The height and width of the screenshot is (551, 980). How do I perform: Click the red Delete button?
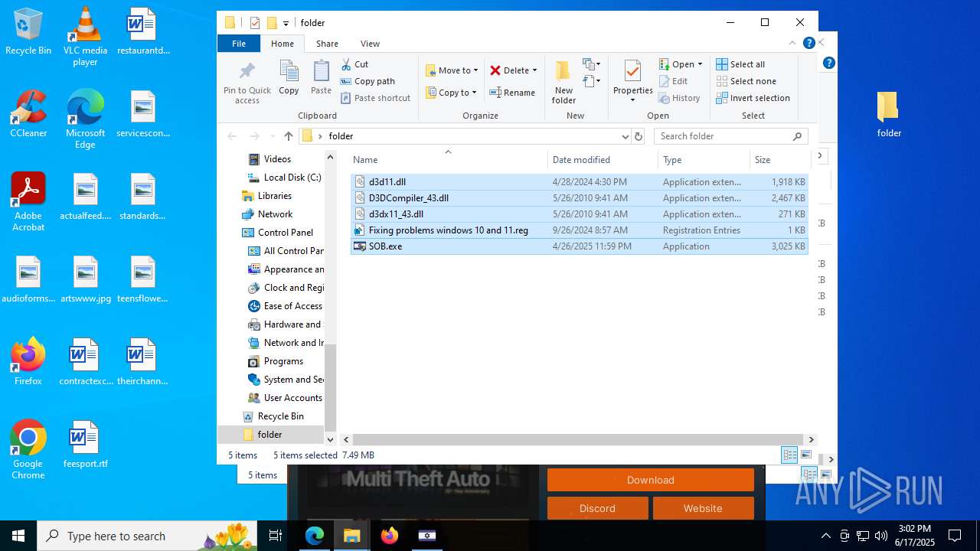click(509, 70)
